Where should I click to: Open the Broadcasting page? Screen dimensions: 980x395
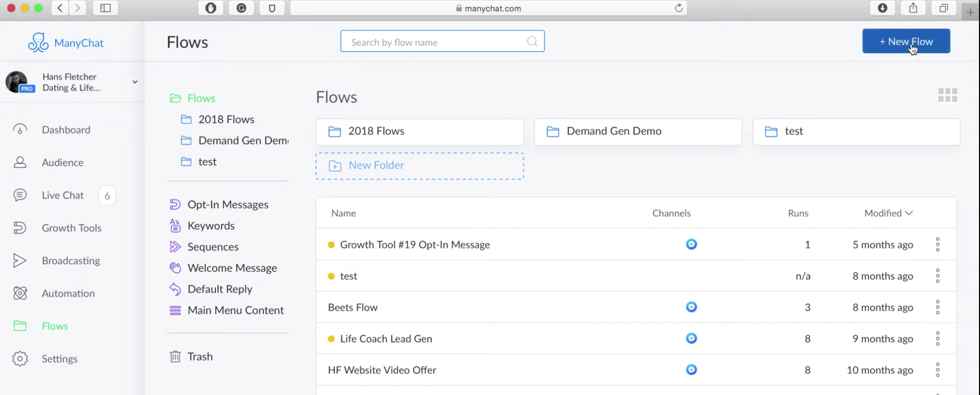click(x=71, y=260)
